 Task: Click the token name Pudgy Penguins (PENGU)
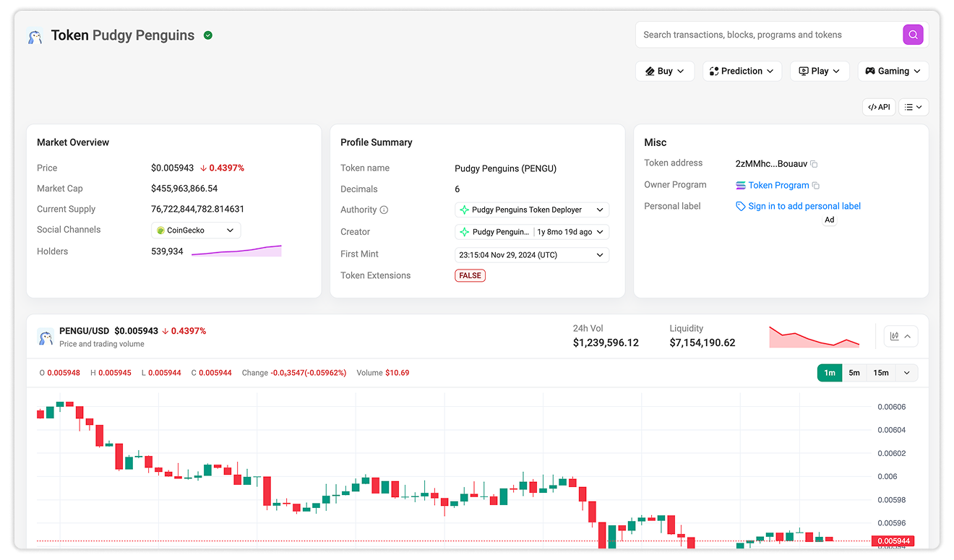[x=505, y=168]
